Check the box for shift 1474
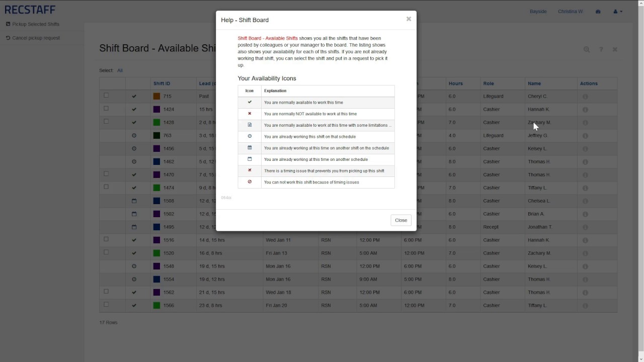The height and width of the screenshot is (362, 644). (x=106, y=187)
